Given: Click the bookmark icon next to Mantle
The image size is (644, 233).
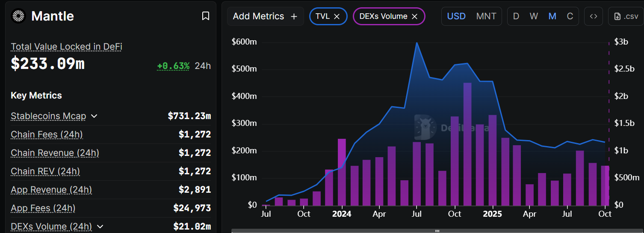Looking at the screenshot, I should [x=206, y=16].
